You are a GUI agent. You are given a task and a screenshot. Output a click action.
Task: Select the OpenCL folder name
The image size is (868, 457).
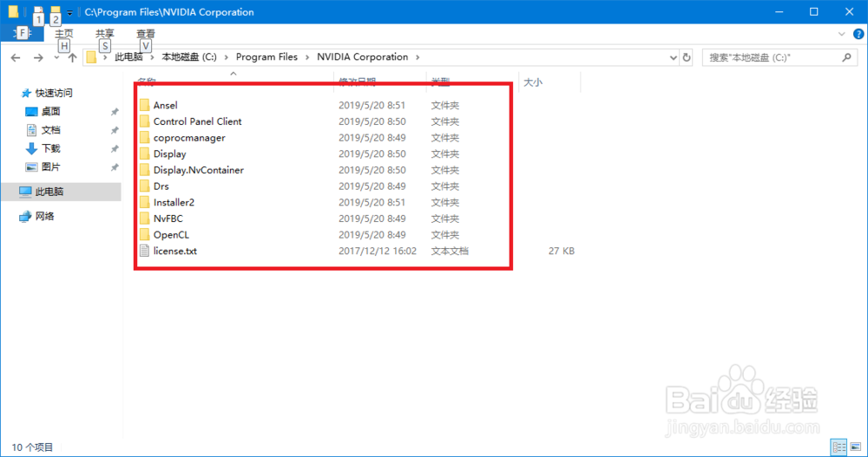(x=171, y=235)
